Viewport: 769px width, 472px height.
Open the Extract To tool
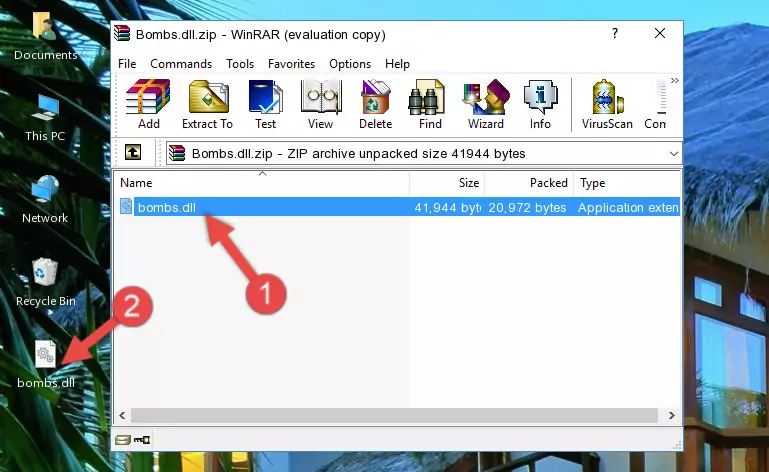[x=207, y=105]
